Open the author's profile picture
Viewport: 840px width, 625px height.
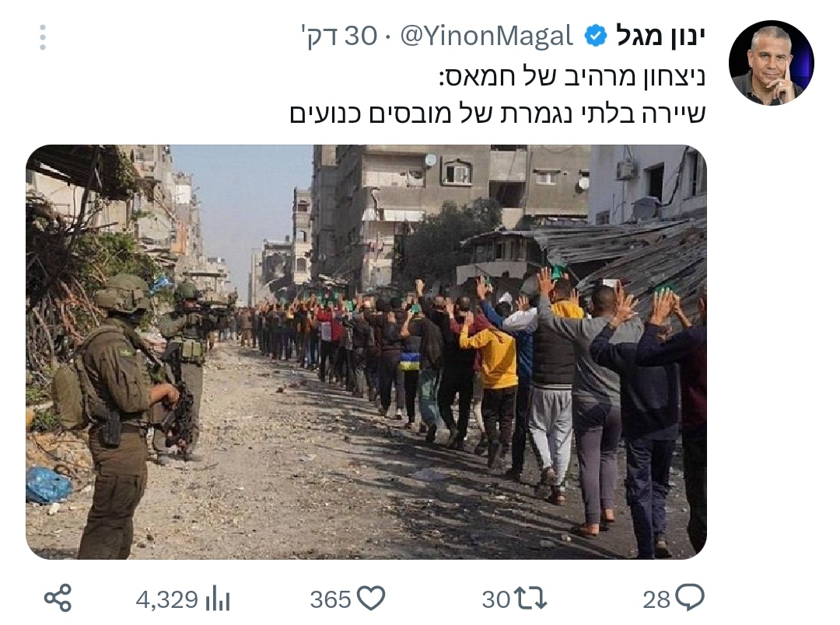[x=772, y=63]
